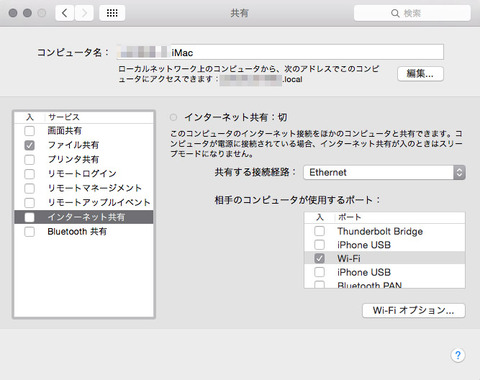The height and width of the screenshot is (380, 480).
Task: Go back with the left arrow button
Action: [65, 13]
